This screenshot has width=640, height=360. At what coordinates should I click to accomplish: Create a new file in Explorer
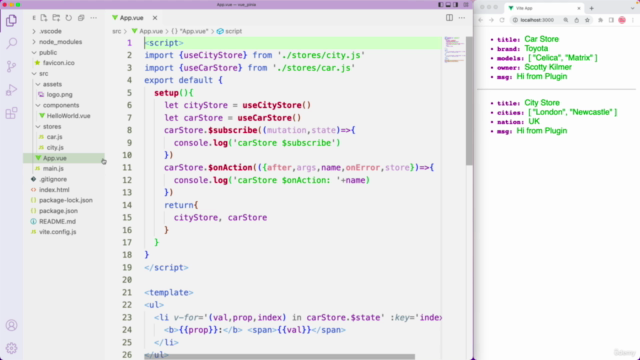pos(44,18)
